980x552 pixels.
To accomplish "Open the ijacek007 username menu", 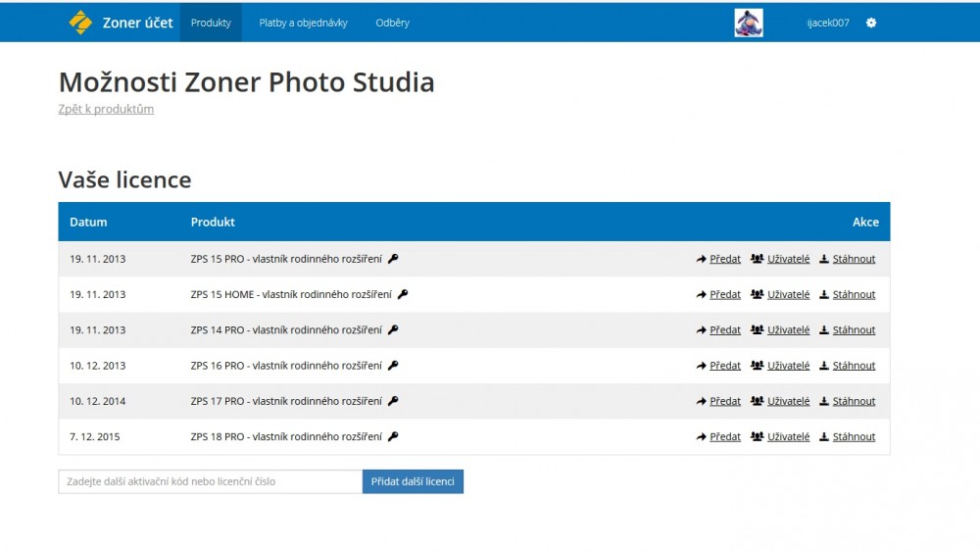I will (x=827, y=23).
